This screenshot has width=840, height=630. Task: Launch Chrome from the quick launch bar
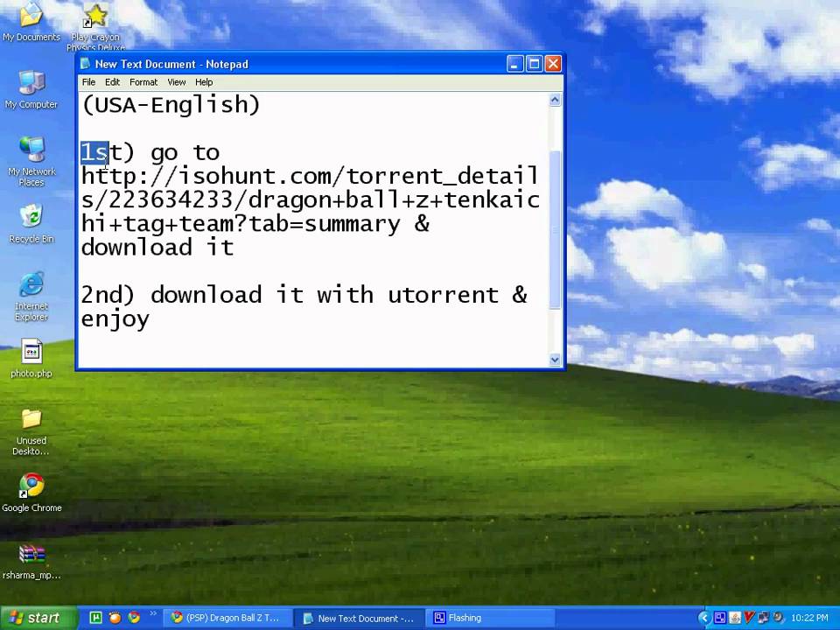[x=133, y=618]
